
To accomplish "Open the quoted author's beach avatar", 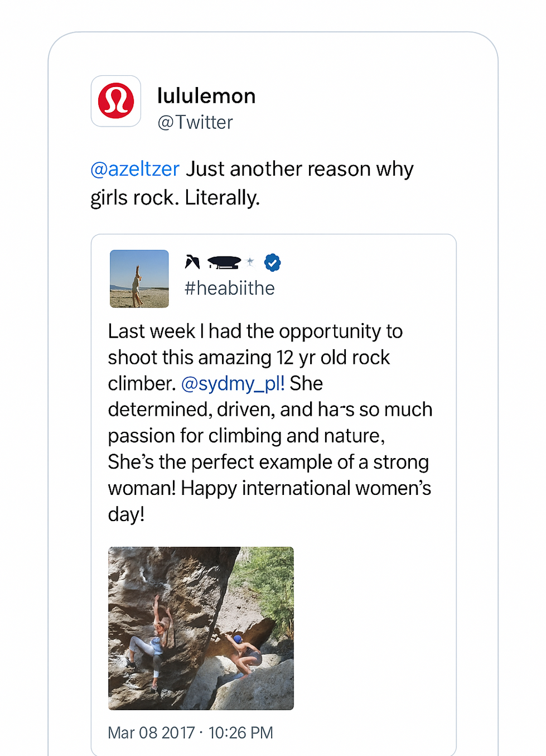I will (139, 278).
